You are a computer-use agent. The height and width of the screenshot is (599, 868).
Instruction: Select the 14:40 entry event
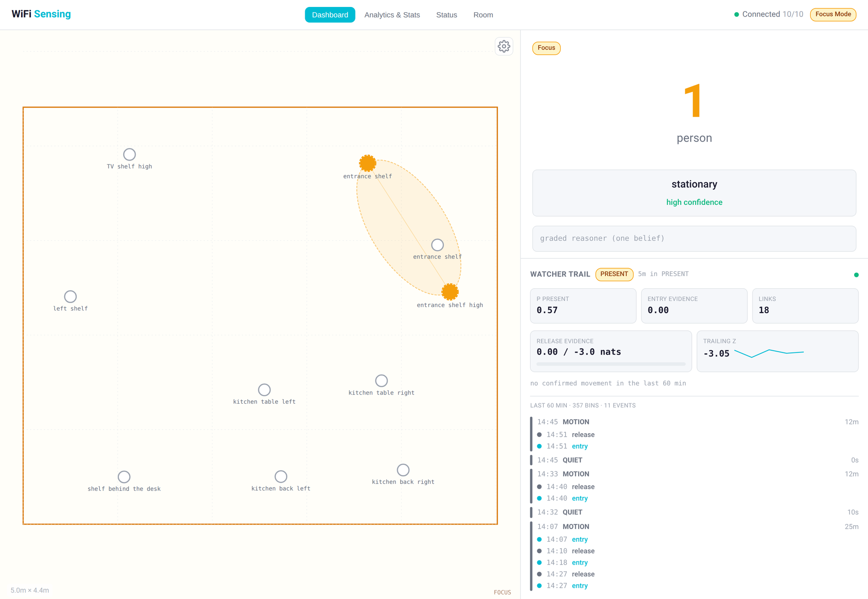(x=562, y=498)
